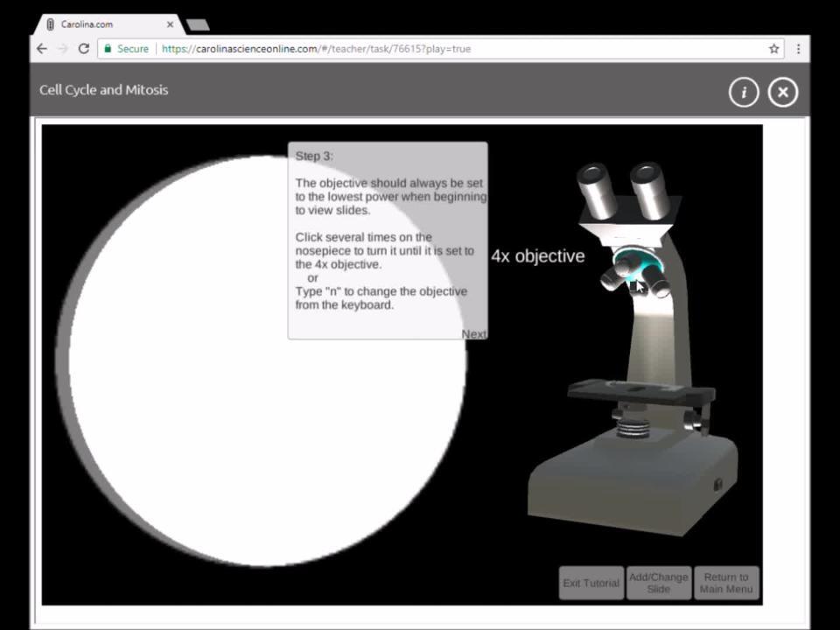Screen dimensions: 840x630
Task: Click the Add/Change Slide button
Action: (x=658, y=583)
